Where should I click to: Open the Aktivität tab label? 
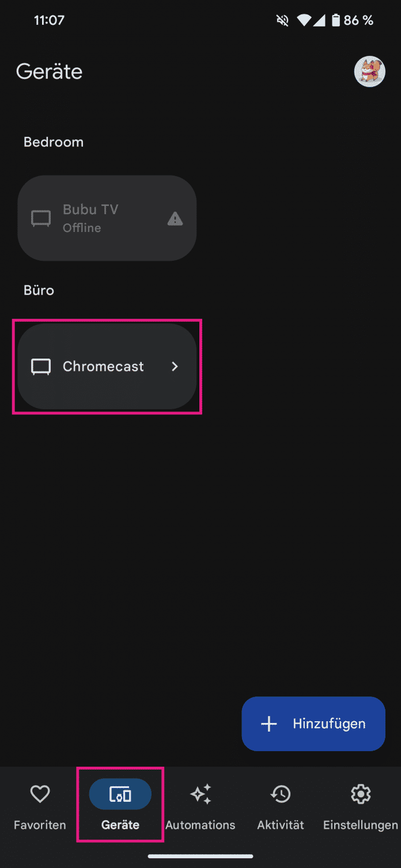pyautogui.click(x=281, y=825)
